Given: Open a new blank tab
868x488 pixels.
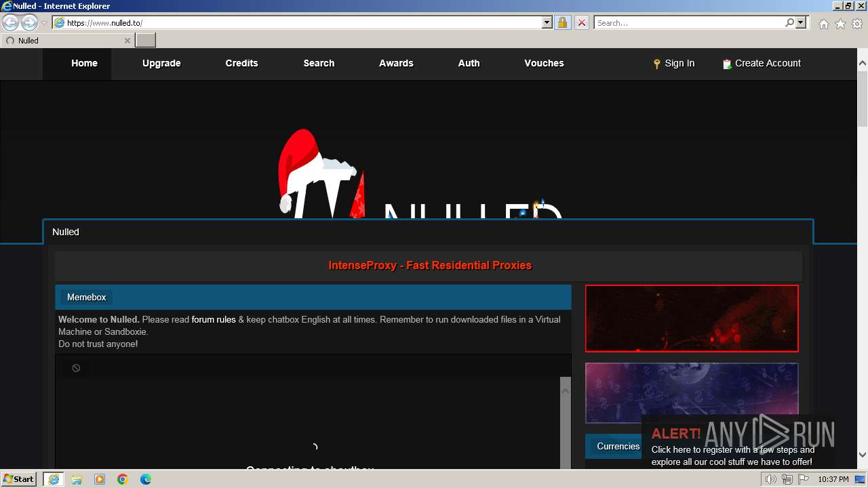Looking at the screenshot, I should (x=146, y=41).
